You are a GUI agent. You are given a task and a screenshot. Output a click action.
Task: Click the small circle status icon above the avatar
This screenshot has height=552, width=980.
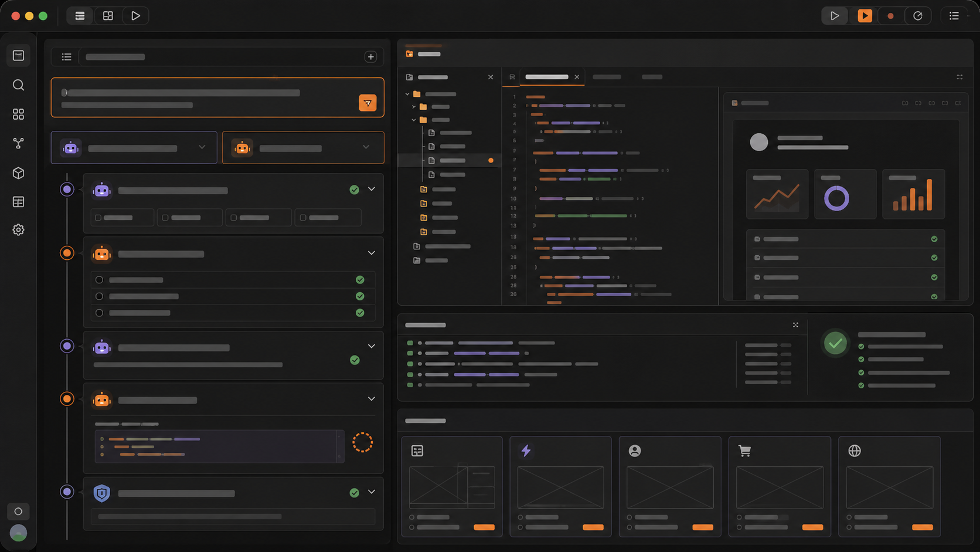(x=18, y=511)
